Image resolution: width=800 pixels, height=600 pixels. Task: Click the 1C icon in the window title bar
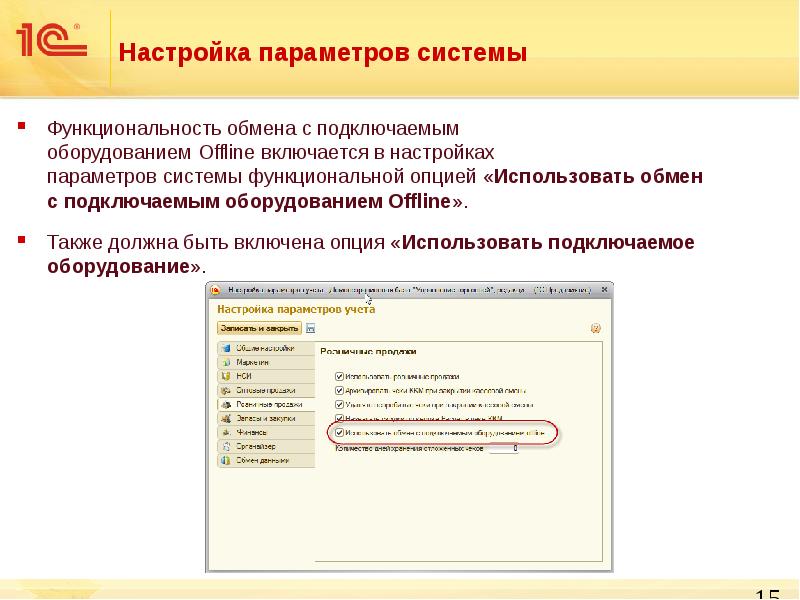[x=217, y=290]
